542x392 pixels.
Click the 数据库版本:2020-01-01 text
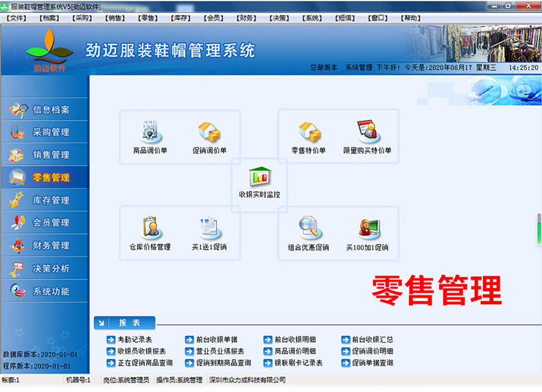point(40,355)
